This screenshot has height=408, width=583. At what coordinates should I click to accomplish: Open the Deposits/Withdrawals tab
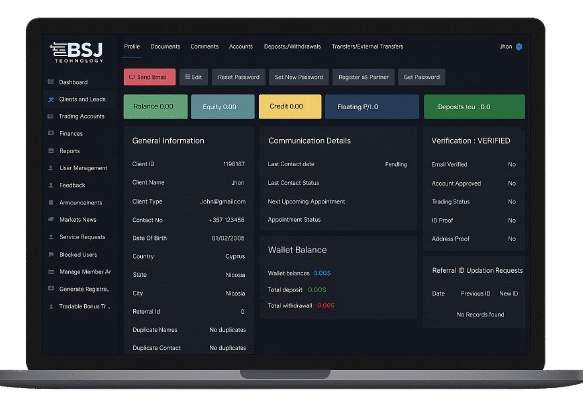pos(292,46)
